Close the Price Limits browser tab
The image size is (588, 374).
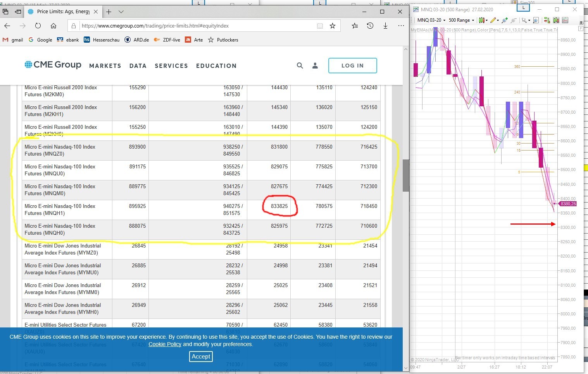pyautogui.click(x=96, y=12)
